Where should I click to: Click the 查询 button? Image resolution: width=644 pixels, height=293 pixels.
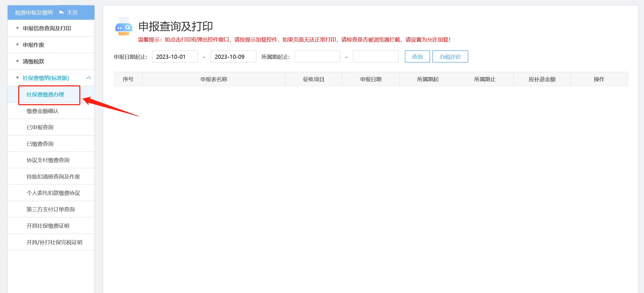417,56
